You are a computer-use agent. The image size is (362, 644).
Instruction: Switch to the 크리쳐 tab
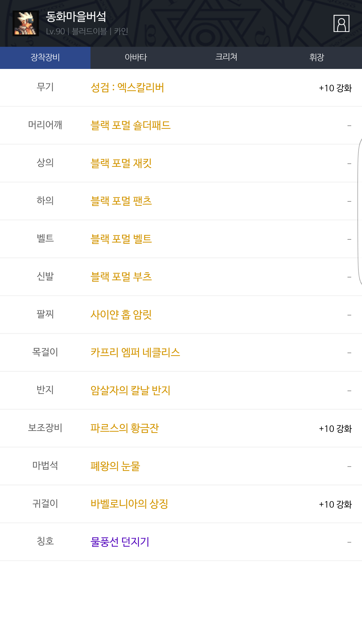pos(226,58)
